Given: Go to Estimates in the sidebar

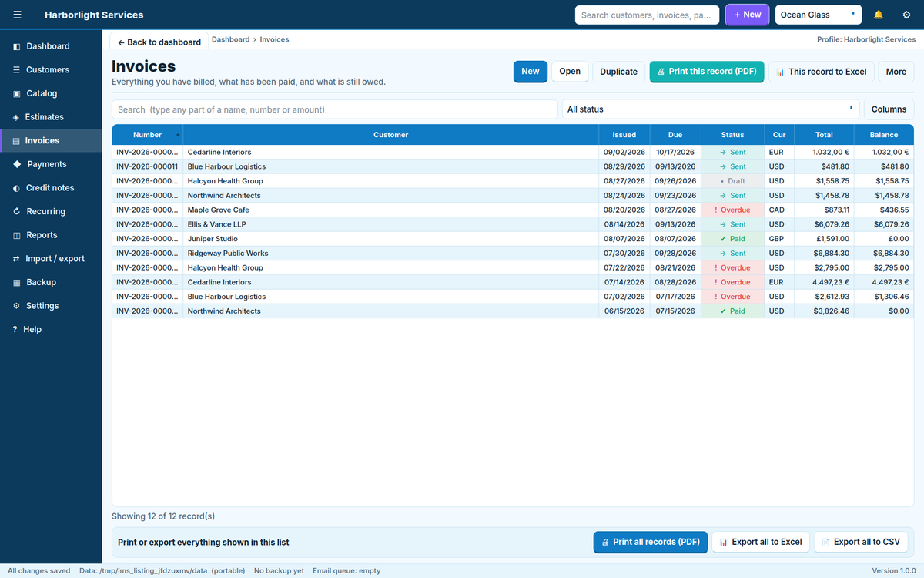Looking at the screenshot, I should [51, 117].
